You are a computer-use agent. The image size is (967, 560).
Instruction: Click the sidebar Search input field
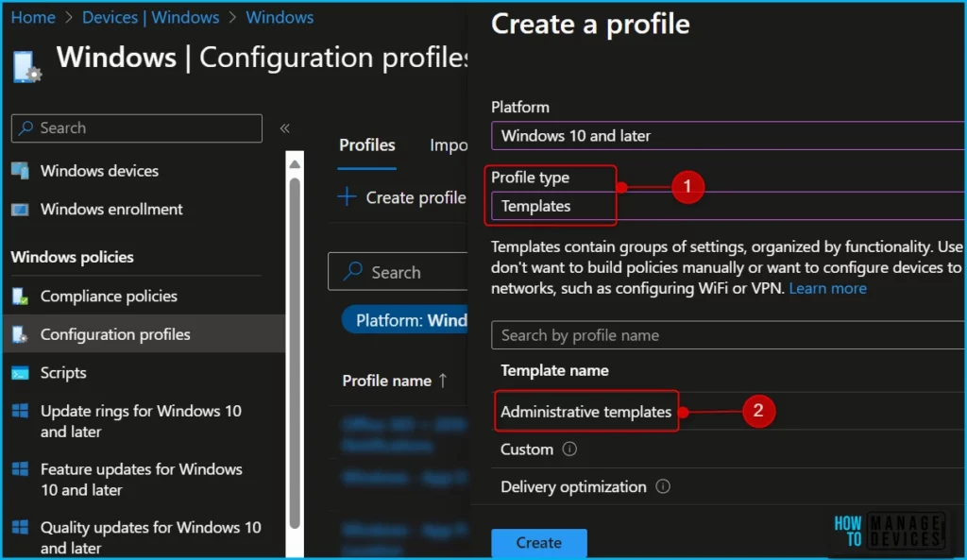point(136,128)
